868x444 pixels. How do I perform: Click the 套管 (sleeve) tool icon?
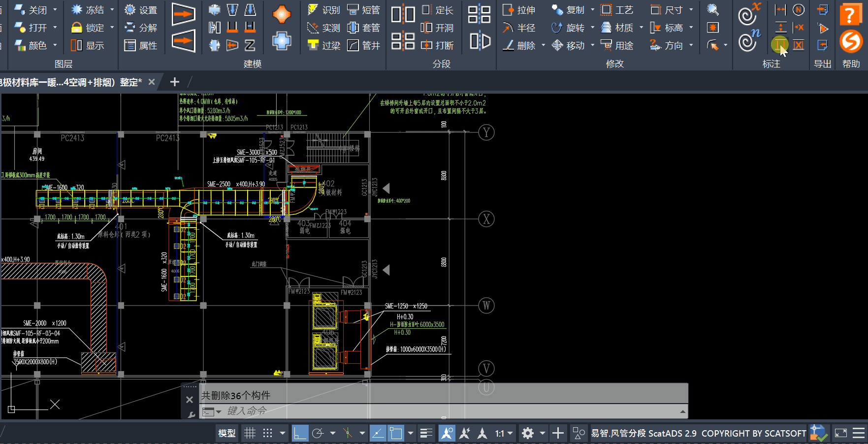click(353, 28)
